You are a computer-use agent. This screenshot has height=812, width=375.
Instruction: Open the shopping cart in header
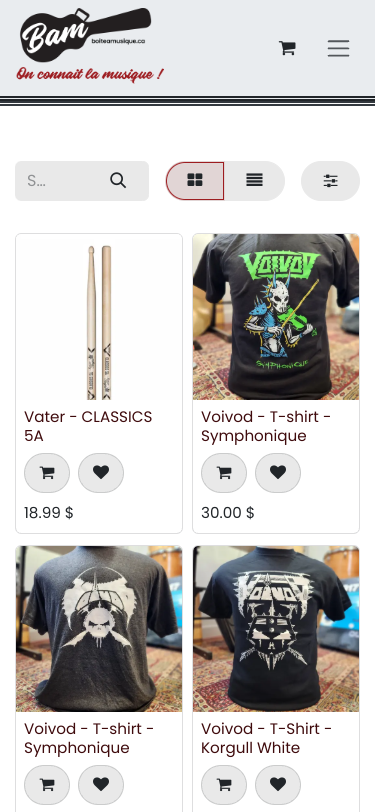[x=287, y=48]
